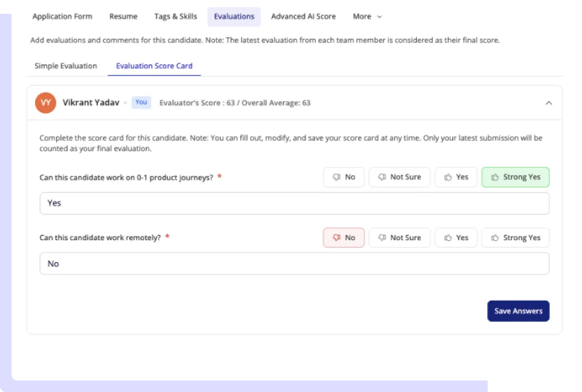Viewport: 582px width, 392px height.
Task: Click the comment field containing 'Yes'
Action: coord(294,203)
